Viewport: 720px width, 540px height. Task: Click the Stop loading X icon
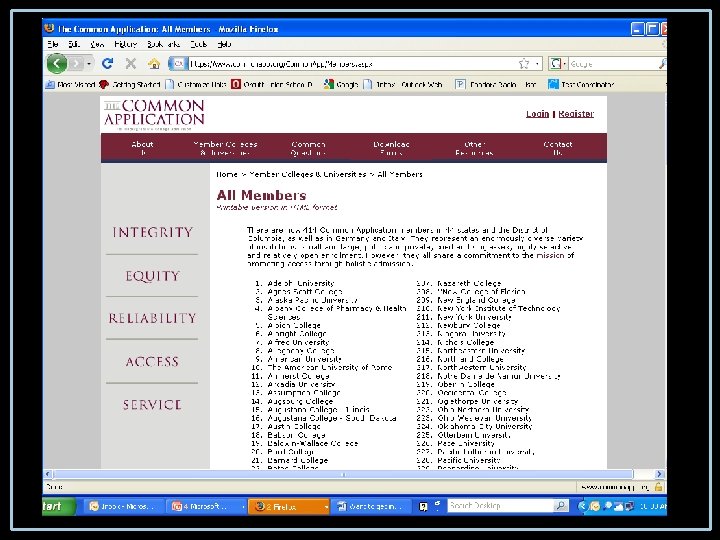[x=130, y=63]
